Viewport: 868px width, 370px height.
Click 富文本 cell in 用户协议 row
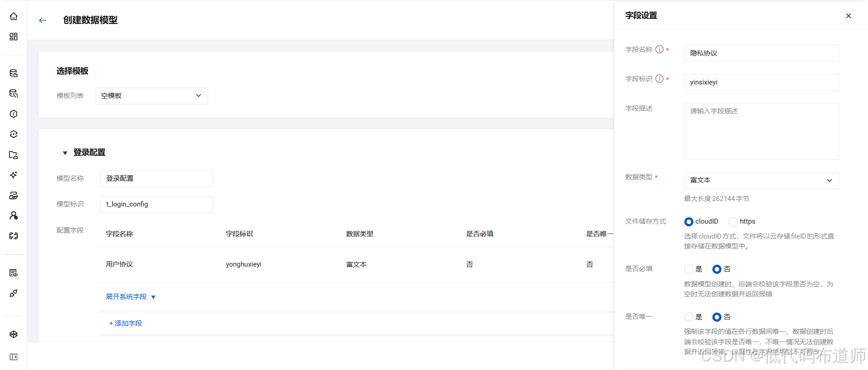click(356, 264)
